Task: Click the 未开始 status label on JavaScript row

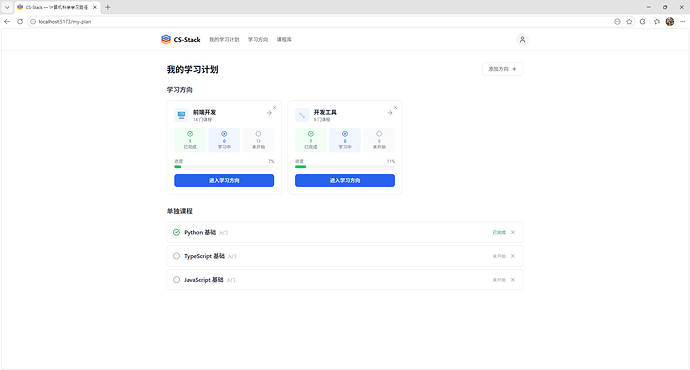Action: pyautogui.click(x=499, y=280)
